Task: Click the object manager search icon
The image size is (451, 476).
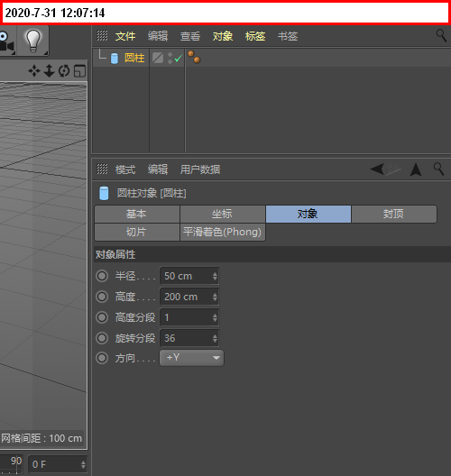Action: (441, 36)
